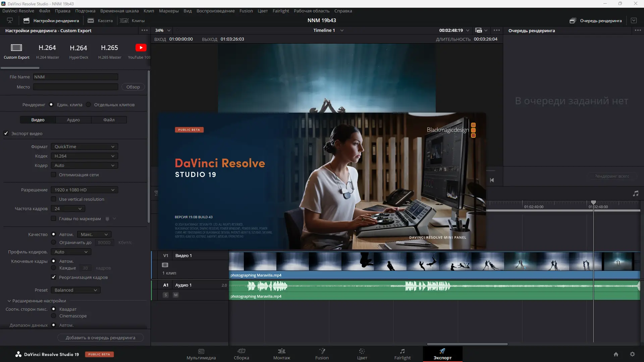The height and width of the screenshot is (362, 644).
Task: Open the Fusion menu in menu bar
Action: tap(246, 11)
